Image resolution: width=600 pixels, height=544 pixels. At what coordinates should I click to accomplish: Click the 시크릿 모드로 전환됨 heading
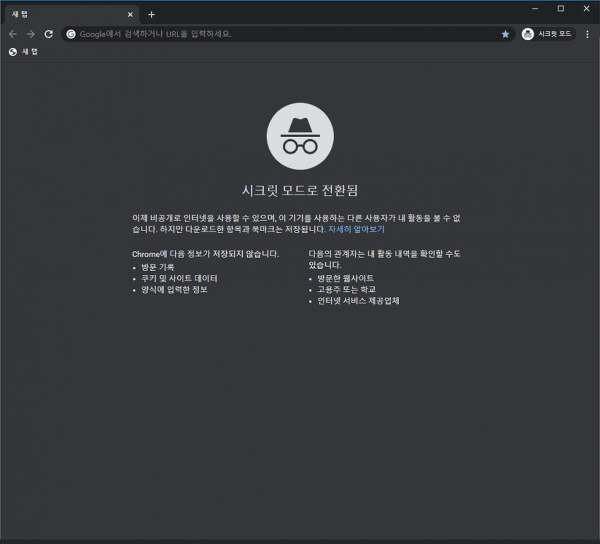[x=300, y=190]
